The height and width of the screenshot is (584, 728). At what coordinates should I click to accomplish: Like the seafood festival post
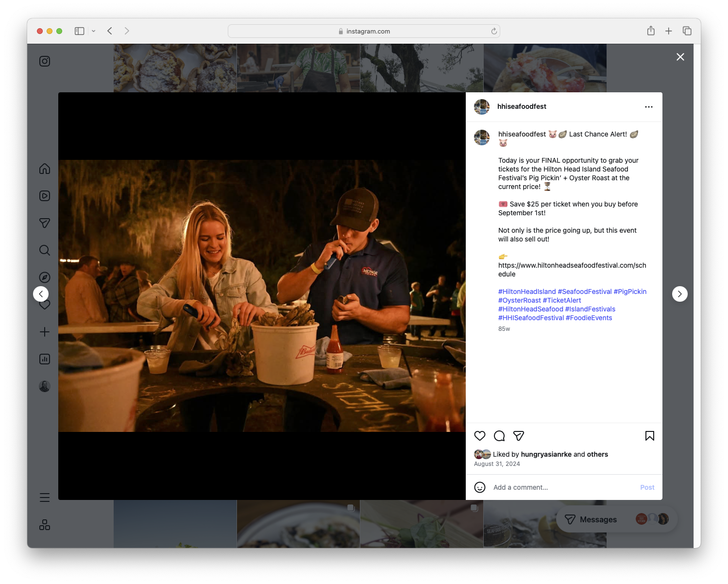[x=480, y=436]
